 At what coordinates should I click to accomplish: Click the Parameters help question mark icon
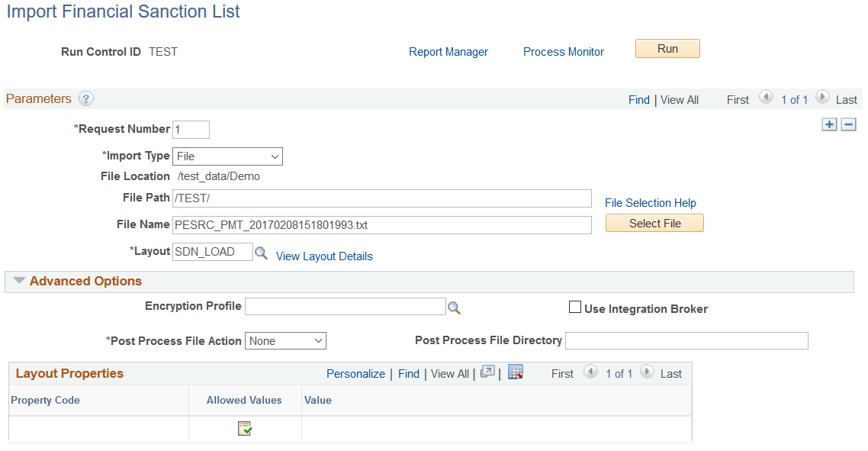click(x=85, y=98)
